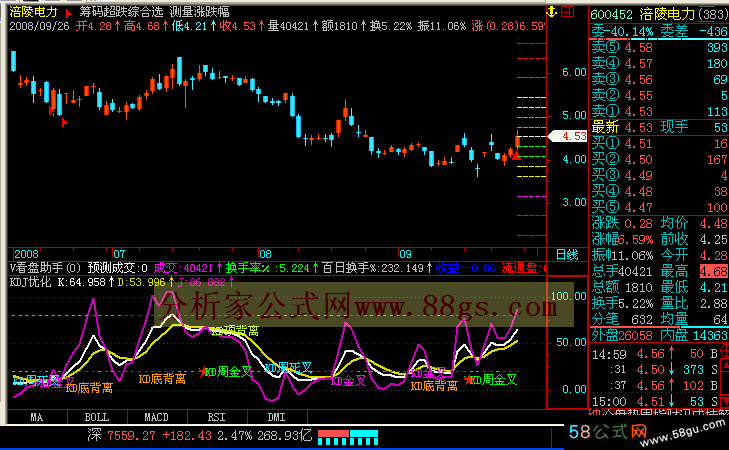
Task: Click the 日线 period selector label
Action: coord(567,254)
